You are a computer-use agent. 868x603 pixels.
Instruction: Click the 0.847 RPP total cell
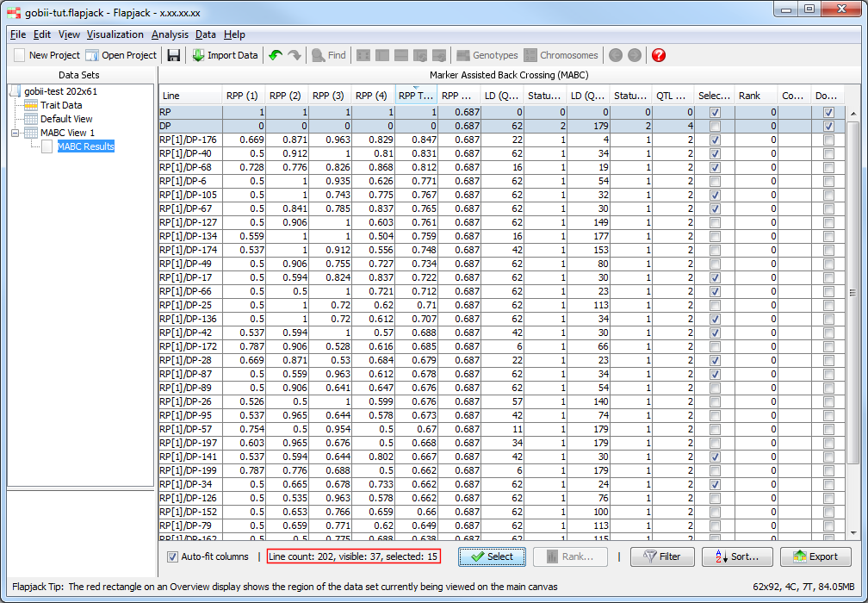pos(416,140)
